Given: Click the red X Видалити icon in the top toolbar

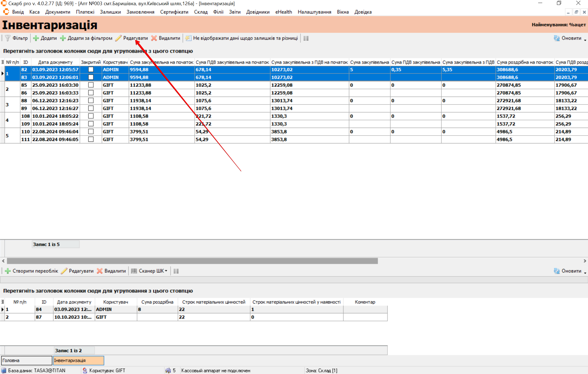Looking at the screenshot, I should point(154,38).
